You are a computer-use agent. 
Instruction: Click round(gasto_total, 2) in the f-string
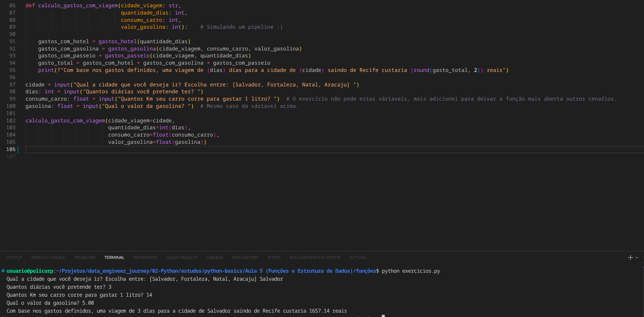click(x=447, y=70)
